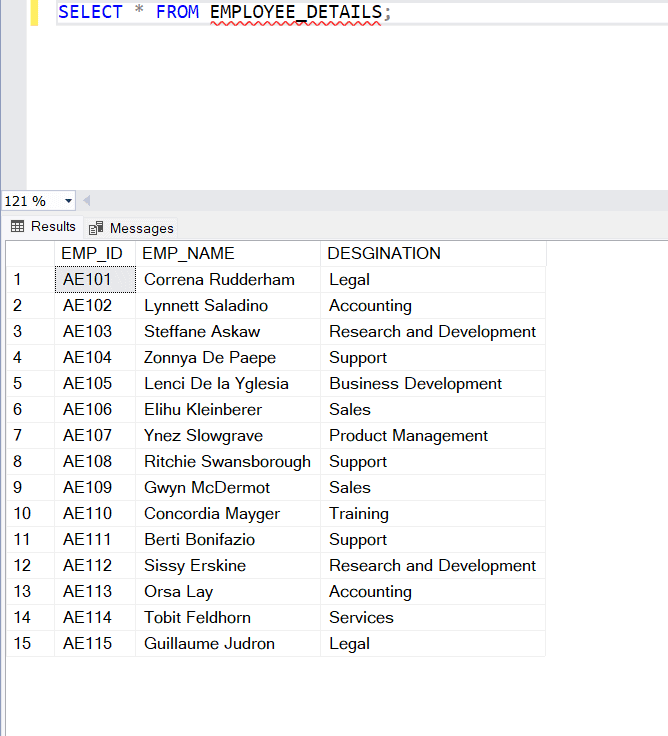Click the Steffane Askaw name cell
The image size is (668, 736).
(x=228, y=331)
